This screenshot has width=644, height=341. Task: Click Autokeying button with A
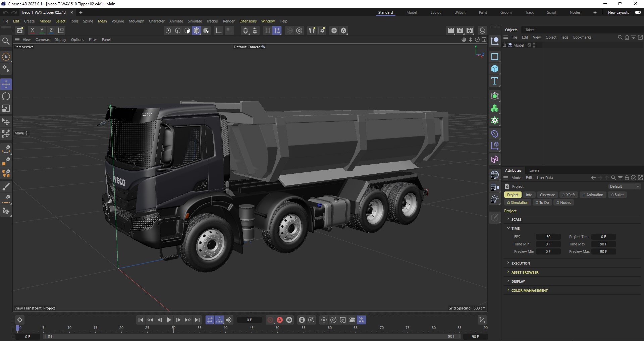tap(280, 320)
